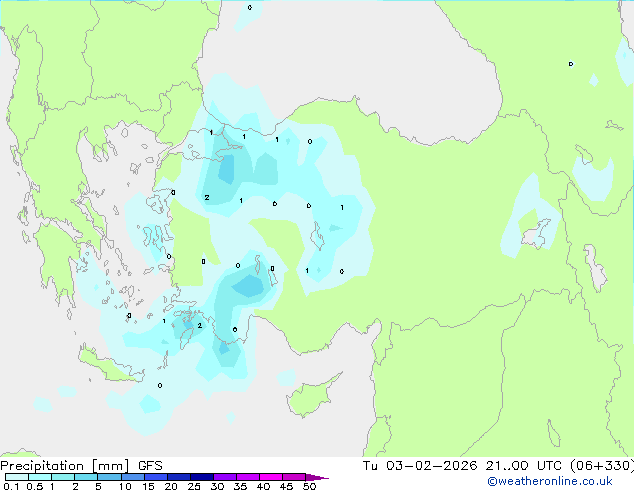Screen dimensions: 634x490
Task: Select the 2–5 mm legend color box
Action: pos(86,477)
